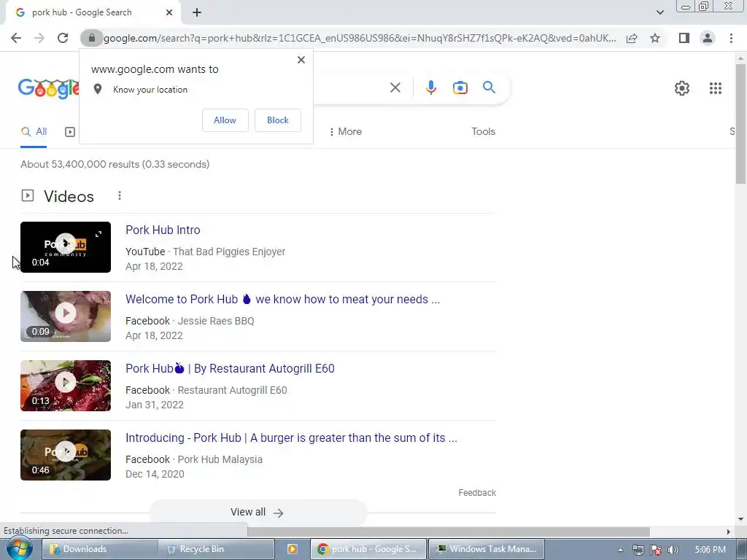Open volume control in system tray
This screenshot has height=560, width=747.
tap(673, 550)
